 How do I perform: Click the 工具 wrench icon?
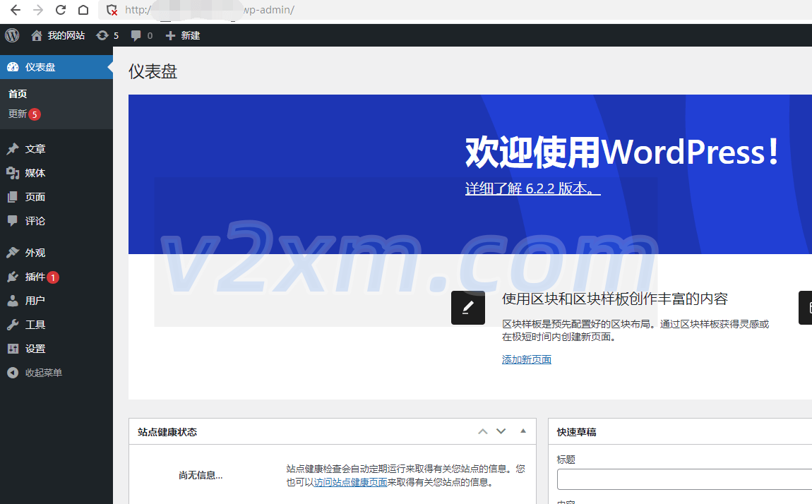click(13, 325)
